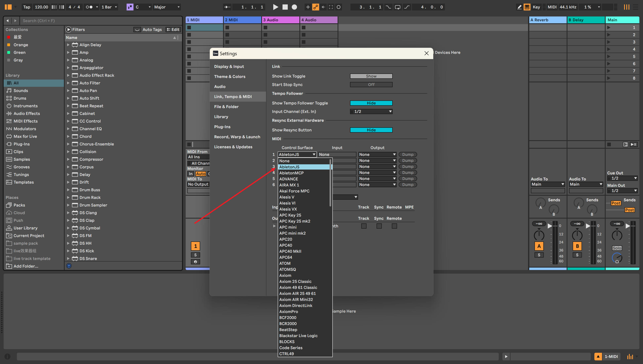Click Add Folder in the Places section
Image resolution: width=643 pixels, height=364 pixels.
[x=25, y=266]
